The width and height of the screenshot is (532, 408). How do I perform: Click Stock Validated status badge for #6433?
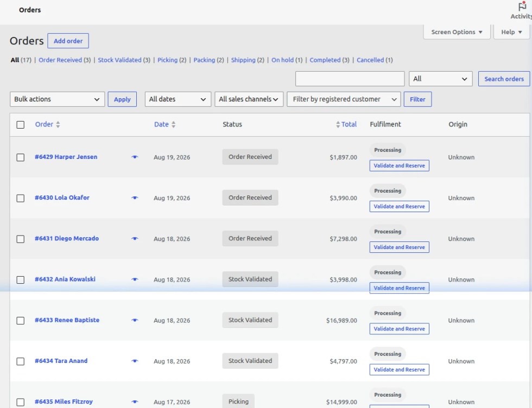point(250,320)
